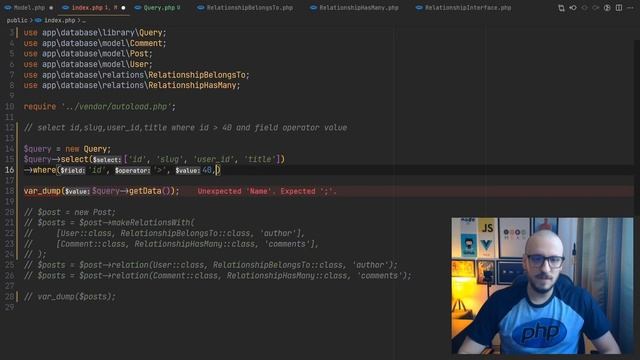The width and height of the screenshot is (640, 360).
Task: Click the PHP icon on RelationshipInterface.php tab
Action: tap(419, 8)
